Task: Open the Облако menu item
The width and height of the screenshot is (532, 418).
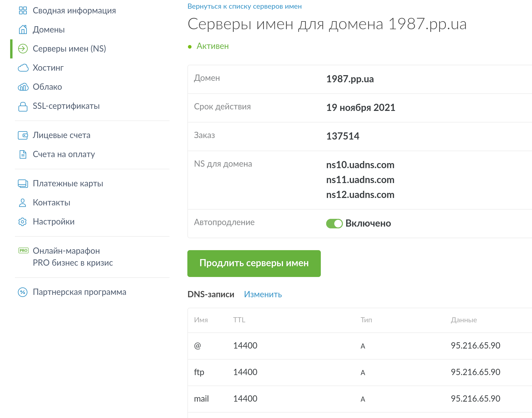Action: coord(47,87)
